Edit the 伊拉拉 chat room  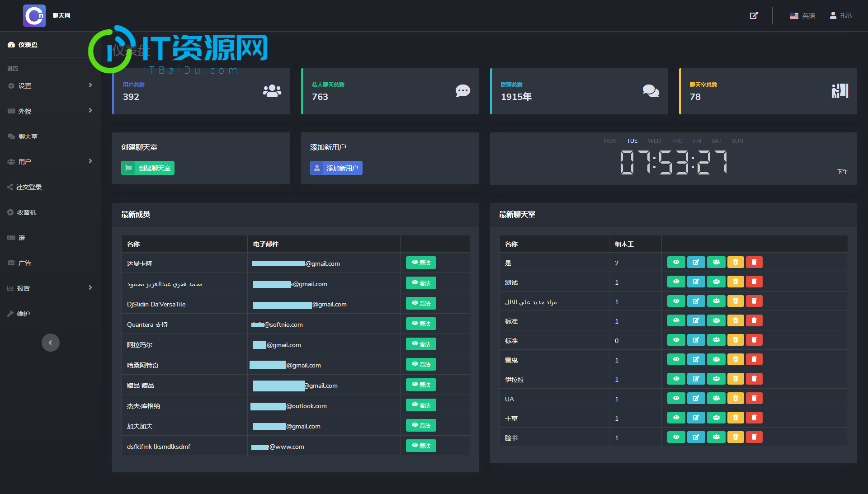pos(696,379)
